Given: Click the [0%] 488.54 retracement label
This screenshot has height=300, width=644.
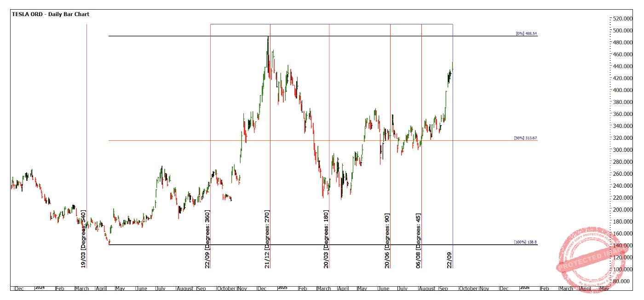Looking at the screenshot, I should click(x=526, y=34).
